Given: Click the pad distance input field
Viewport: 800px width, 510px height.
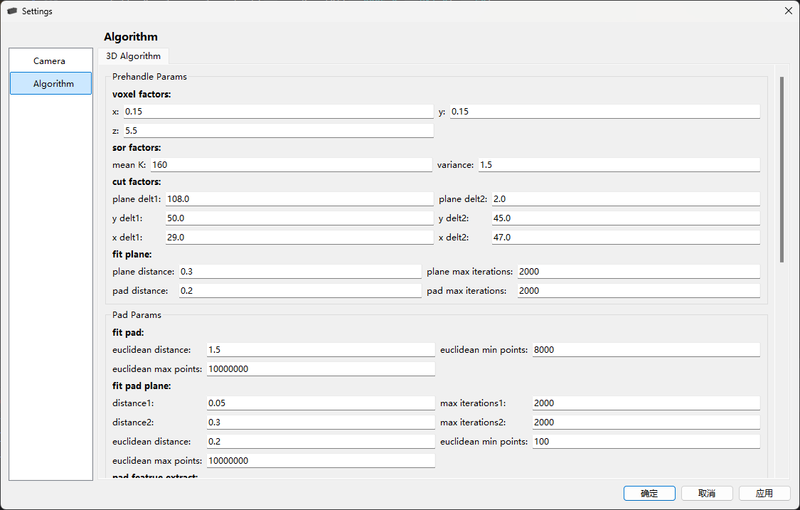Looking at the screenshot, I should click(299, 291).
